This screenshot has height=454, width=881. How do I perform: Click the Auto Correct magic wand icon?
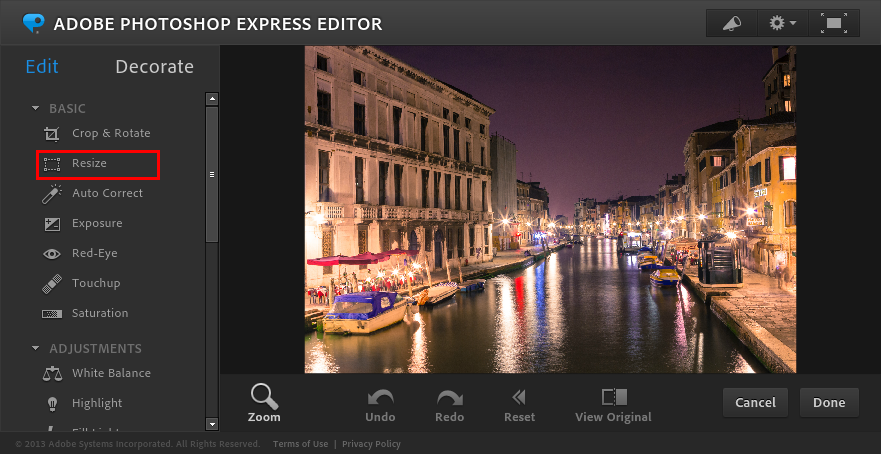click(52, 194)
